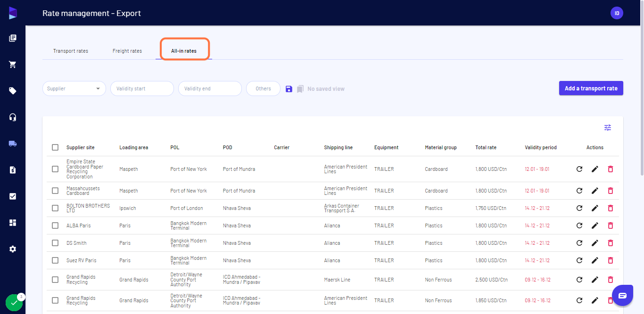Image resolution: width=644 pixels, height=314 pixels.
Task: Open the chat support widget
Action: coord(622,295)
